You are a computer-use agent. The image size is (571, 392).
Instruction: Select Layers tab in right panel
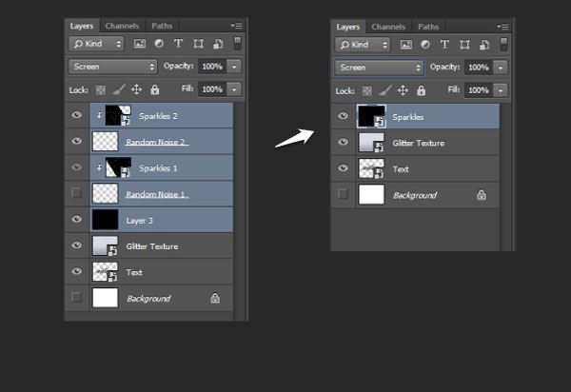click(x=347, y=27)
